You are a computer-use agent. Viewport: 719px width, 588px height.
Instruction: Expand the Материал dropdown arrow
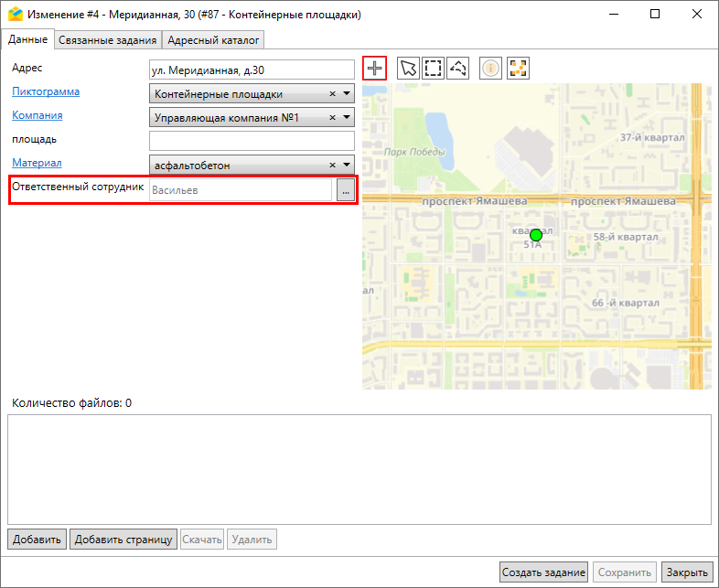[347, 166]
